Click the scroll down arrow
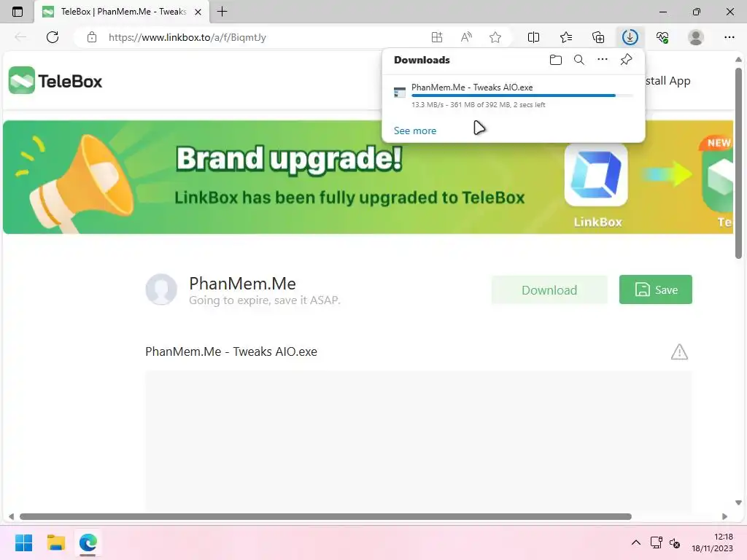The height and width of the screenshot is (560, 747). (738, 503)
